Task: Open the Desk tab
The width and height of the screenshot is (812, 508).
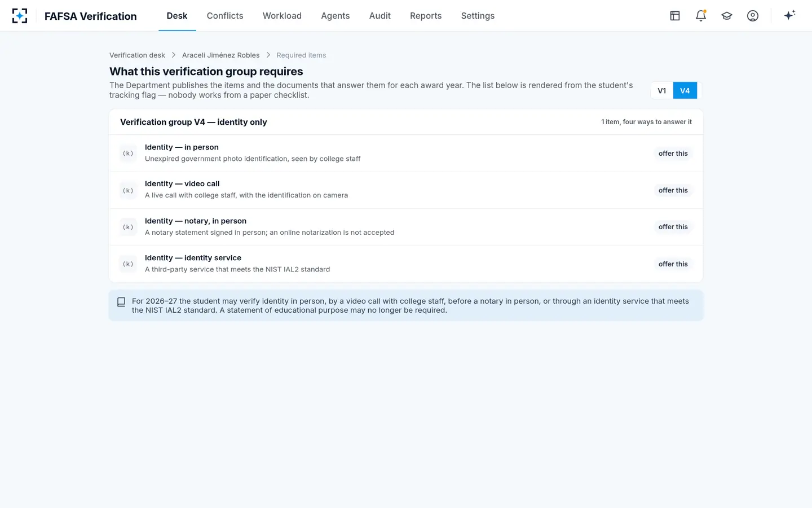Action: 177,16
